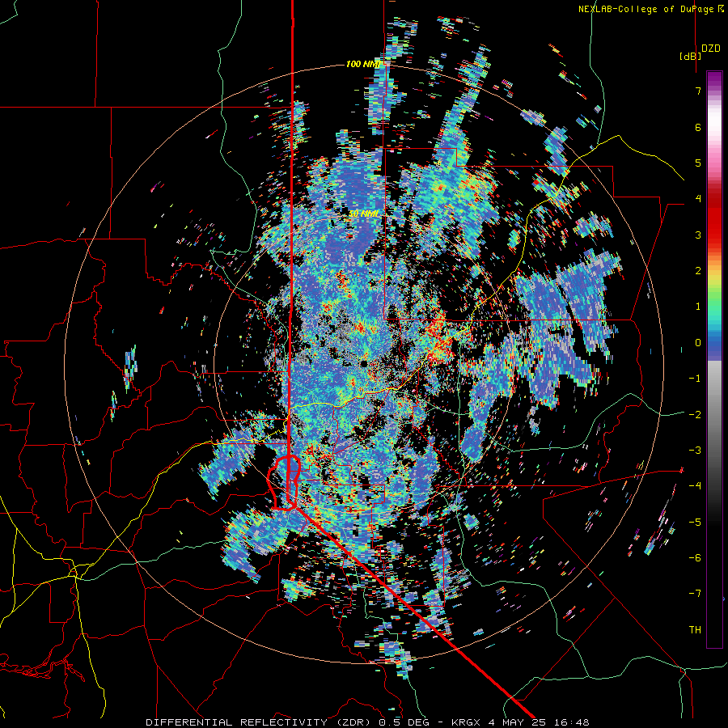The width and height of the screenshot is (728, 728).
Task: Click the NEXLAB-College of DuPage watermark text
Action: (650, 9)
